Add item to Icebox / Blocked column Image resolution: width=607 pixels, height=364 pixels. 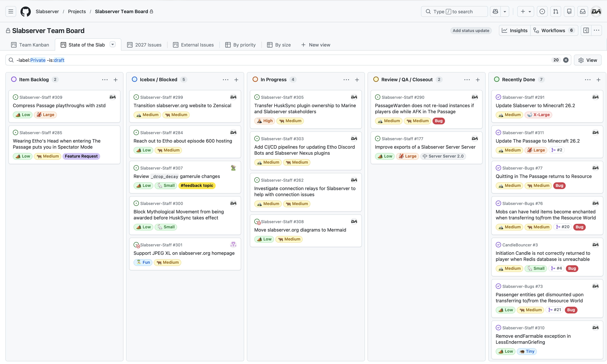[x=236, y=80]
